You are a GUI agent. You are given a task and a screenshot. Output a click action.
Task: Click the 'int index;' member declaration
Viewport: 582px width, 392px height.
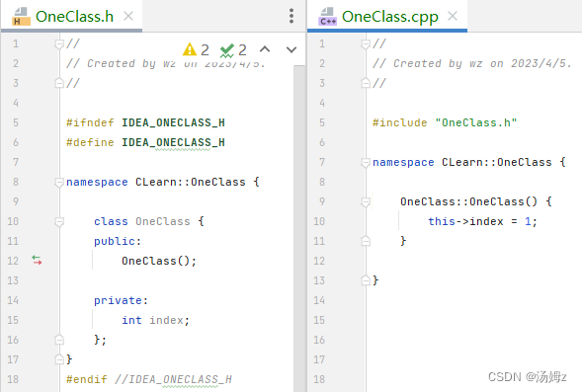[x=155, y=320]
